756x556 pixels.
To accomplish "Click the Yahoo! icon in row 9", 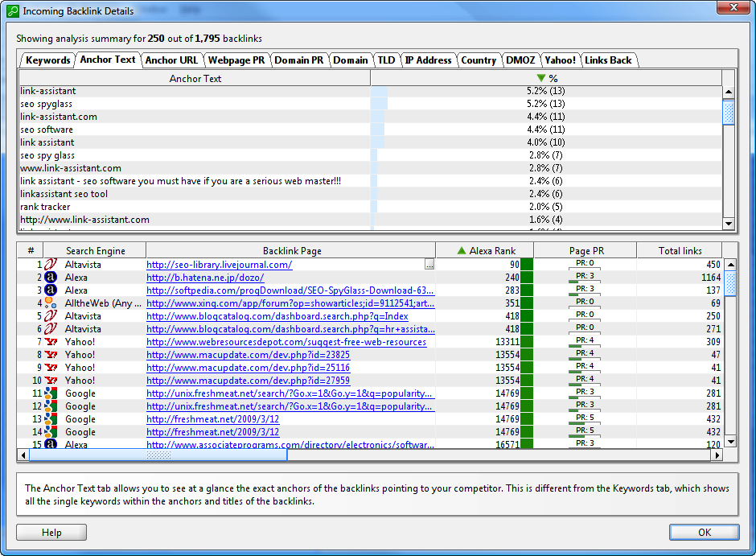I will (x=51, y=368).
